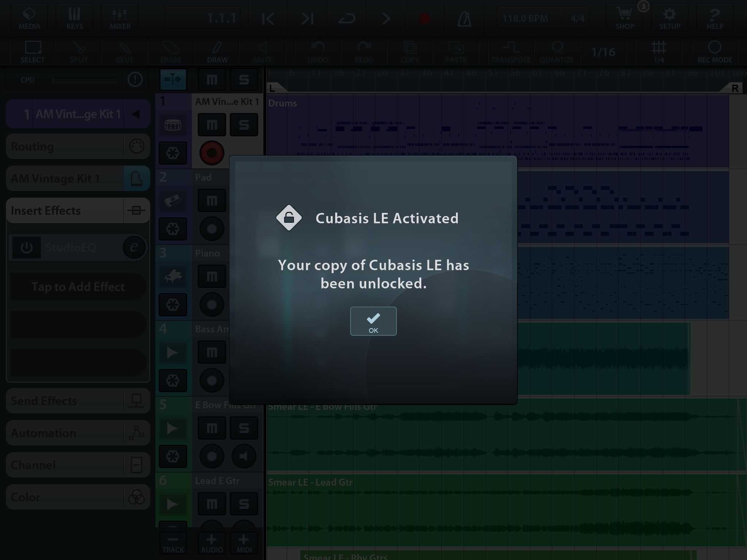
Task: Toggle the metronome click
Action: click(464, 18)
